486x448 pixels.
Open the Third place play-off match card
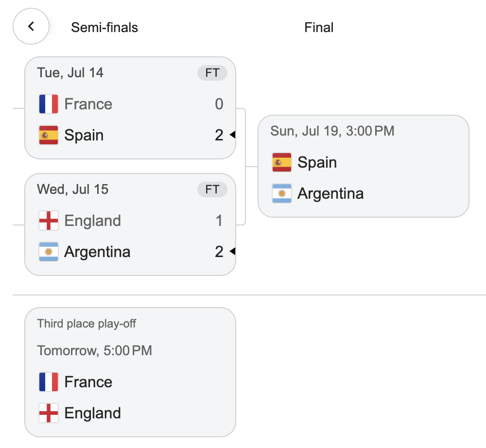130,372
